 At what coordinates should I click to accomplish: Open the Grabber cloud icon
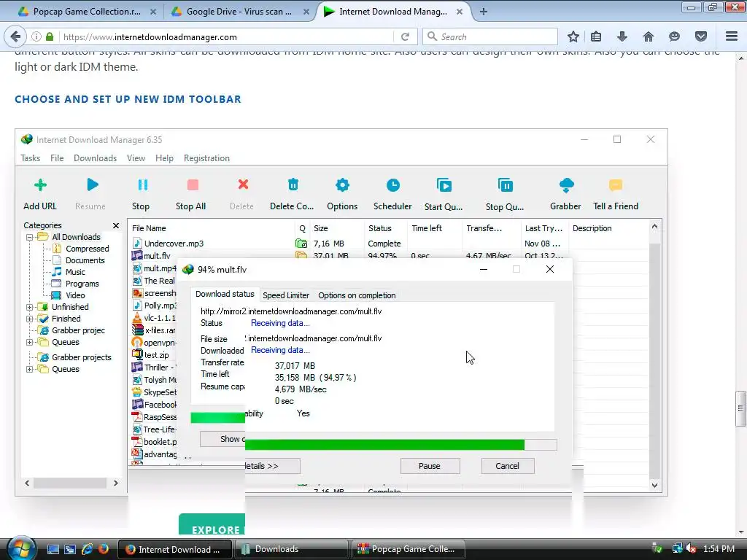[566, 185]
